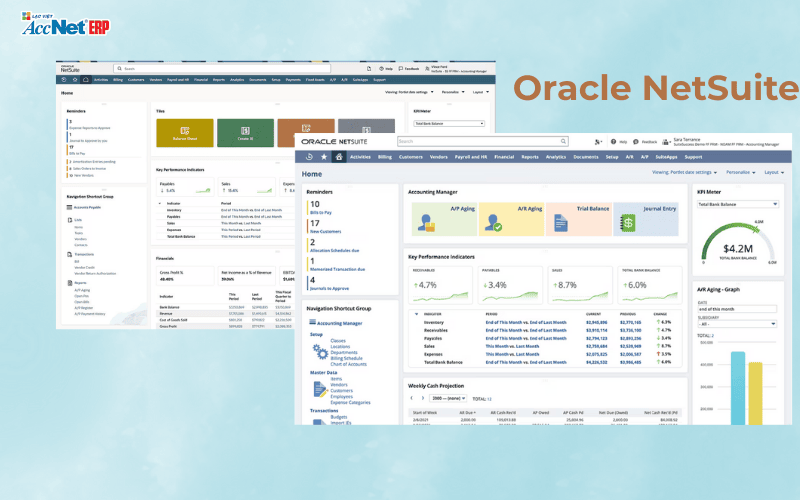Open Payroll and HR menu front window
Screen dimensions: 800x500
(x=470, y=157)
